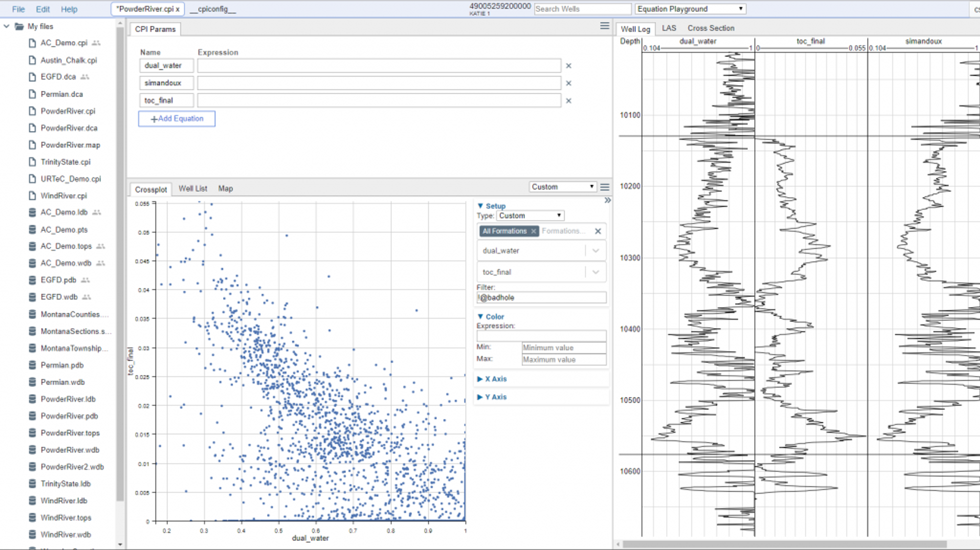Remove the simandoux equation with its X icon
980x550 pixels.
(568, 83)
